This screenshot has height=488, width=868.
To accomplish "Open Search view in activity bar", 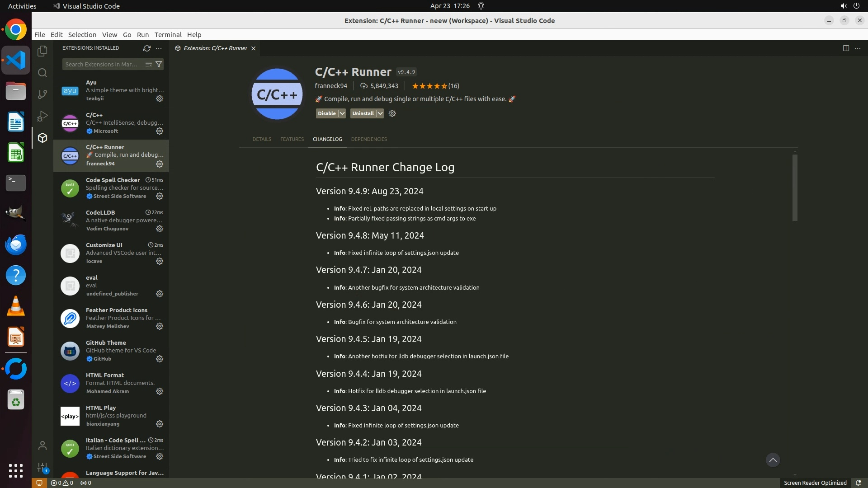I will click(42, 73).
